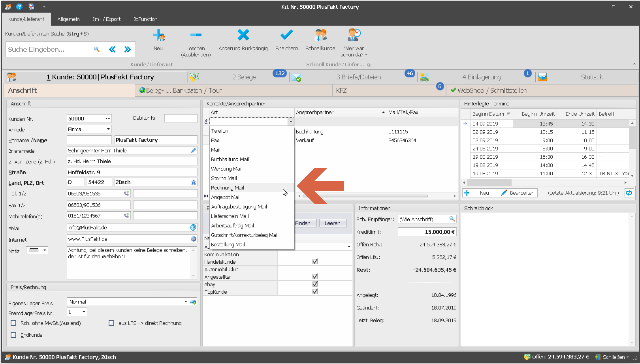Click the Löschen (Ausblenden) minus icon
This screenshot has width=640, height=364.
click(x=196, y=35)
